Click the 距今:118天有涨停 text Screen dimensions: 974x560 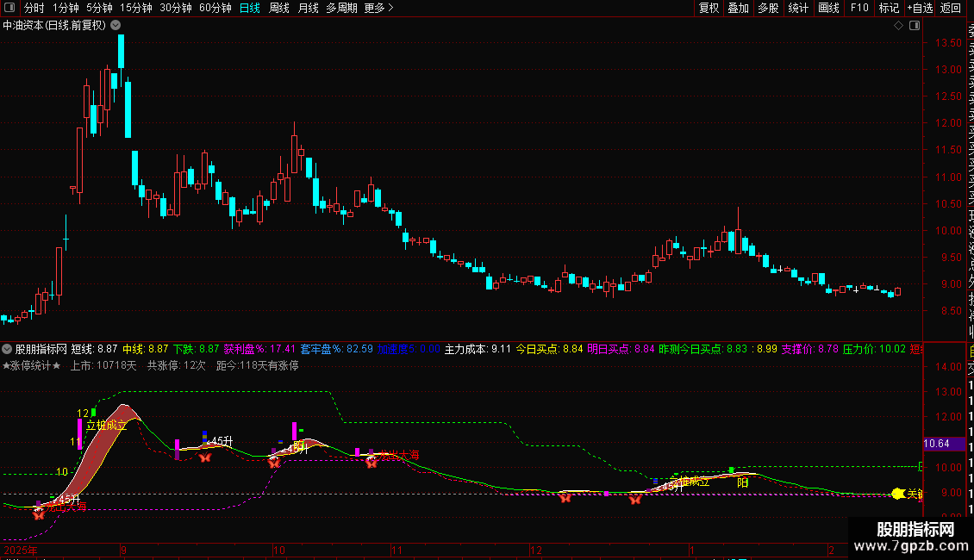257,365
